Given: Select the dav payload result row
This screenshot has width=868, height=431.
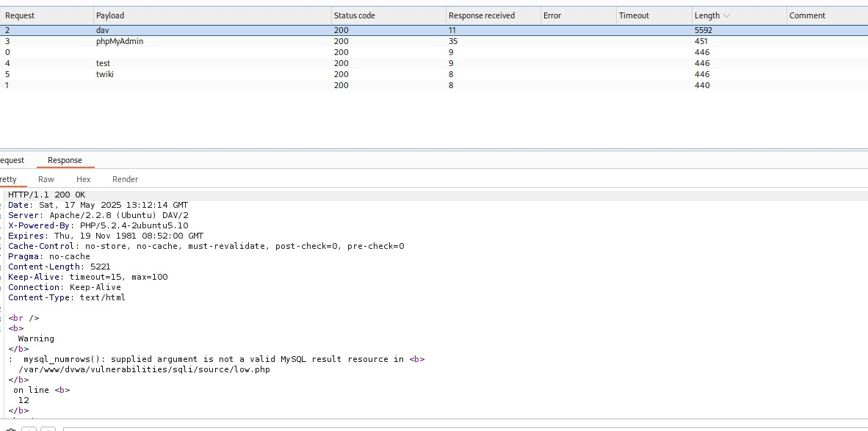Looking at the screenshot, I should (102, 30).
